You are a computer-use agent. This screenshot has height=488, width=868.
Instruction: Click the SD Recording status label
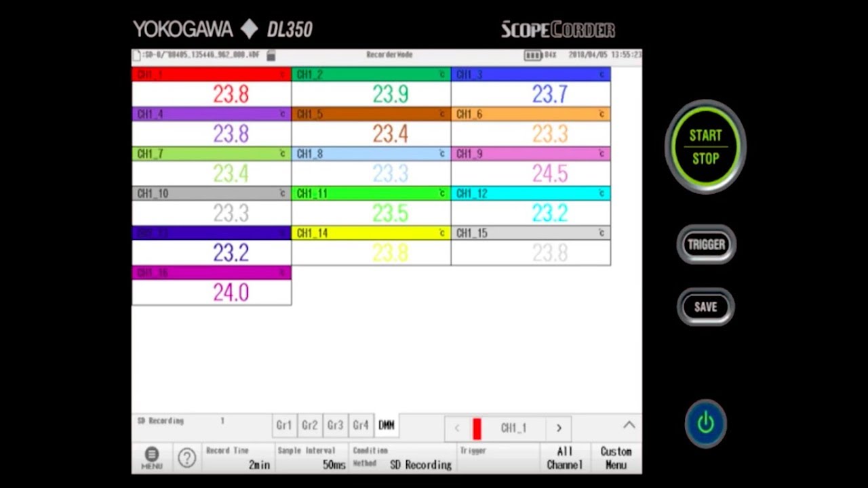[x=161, y=421]
